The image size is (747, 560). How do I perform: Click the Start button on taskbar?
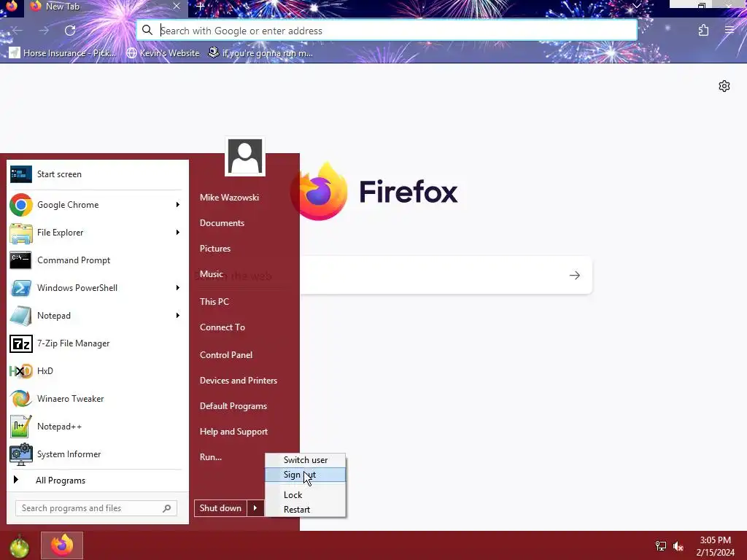pyautogui.click(x=20, y=545)
